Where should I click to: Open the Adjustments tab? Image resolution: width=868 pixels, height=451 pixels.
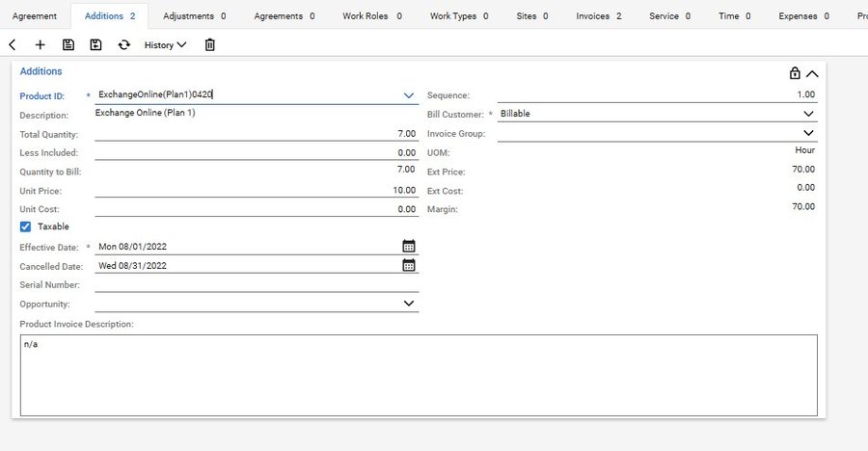[194, 16]
